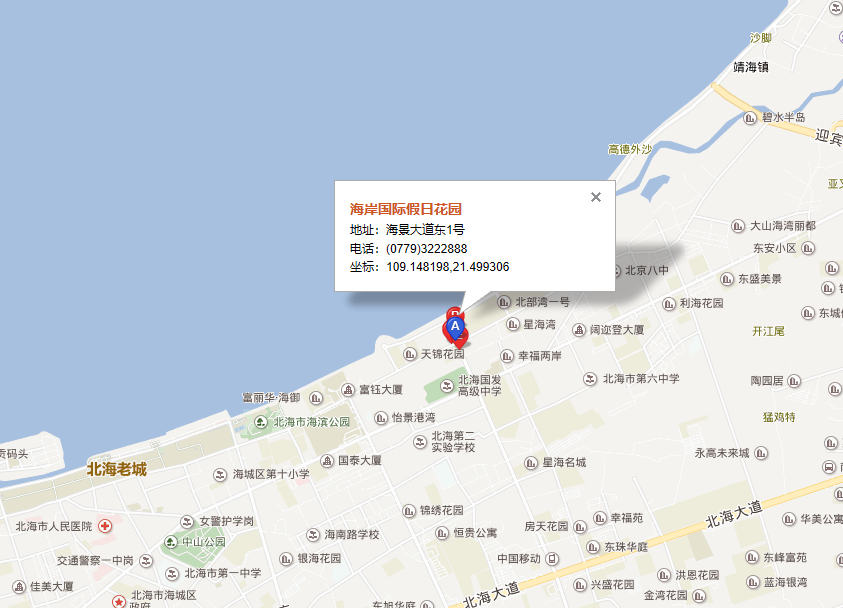Screen dimensions: 843x608
Task: Click the 天锦花园 building icon
Action: pyautogui.click(x=410, y=354)
